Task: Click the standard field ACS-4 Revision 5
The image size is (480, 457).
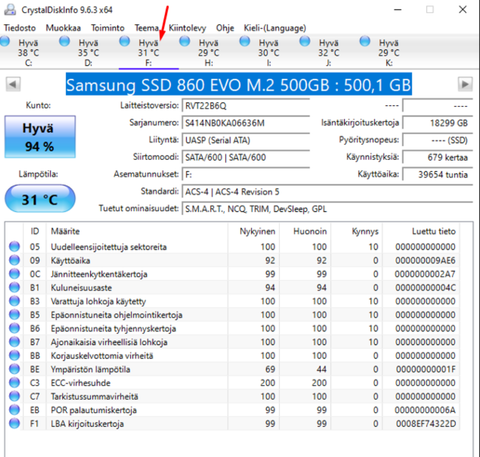Action: [327, 192]
